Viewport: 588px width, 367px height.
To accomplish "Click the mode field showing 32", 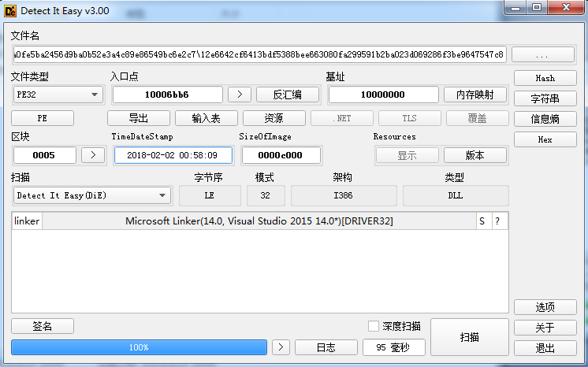I will (266, 195).
